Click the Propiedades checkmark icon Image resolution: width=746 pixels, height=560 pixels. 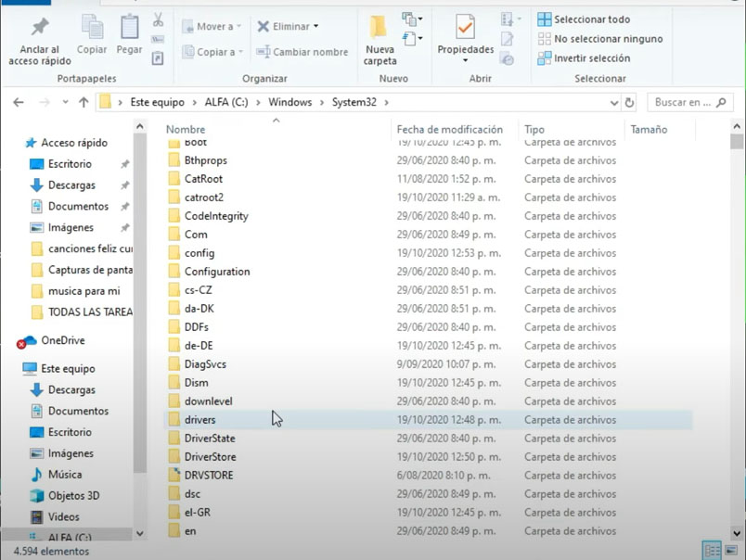point(465,27)
